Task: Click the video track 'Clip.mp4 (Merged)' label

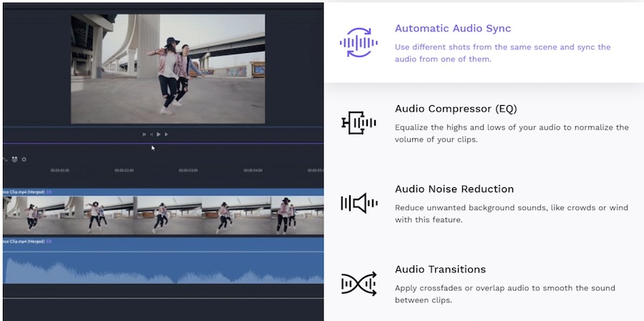Action: click(x=24, y=192)
